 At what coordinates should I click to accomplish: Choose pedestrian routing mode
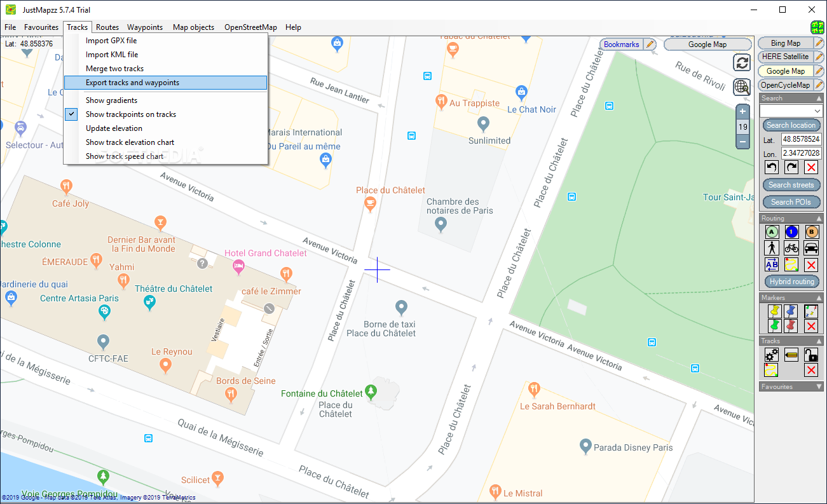772,248
